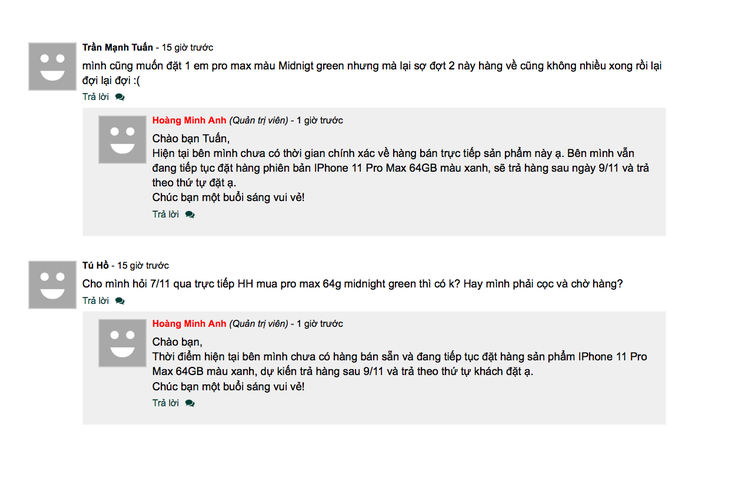Select Hoàng Minh Anh's name in the reply to Tuấn
This screenshot has height=500, width=750.
(189, 121)
